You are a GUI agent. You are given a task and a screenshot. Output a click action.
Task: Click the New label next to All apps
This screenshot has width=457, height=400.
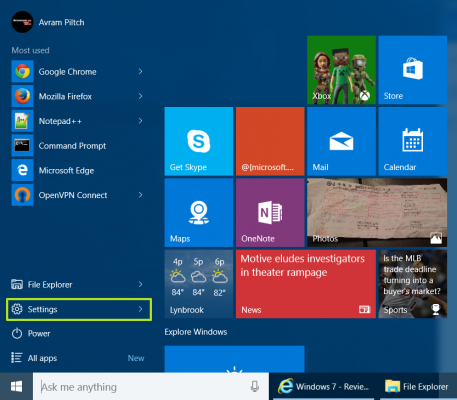coord(136,358)
